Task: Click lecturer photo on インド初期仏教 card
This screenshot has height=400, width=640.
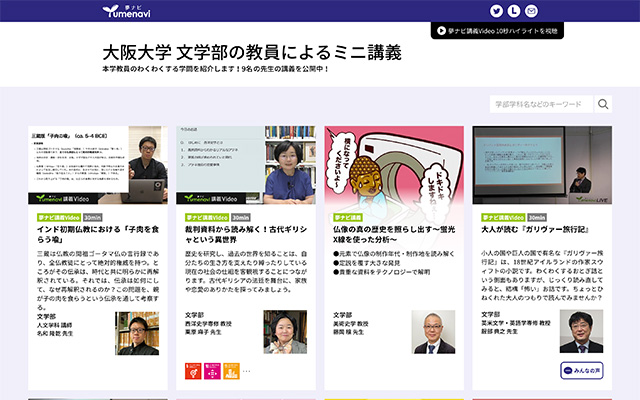Action: click(137, 333)
